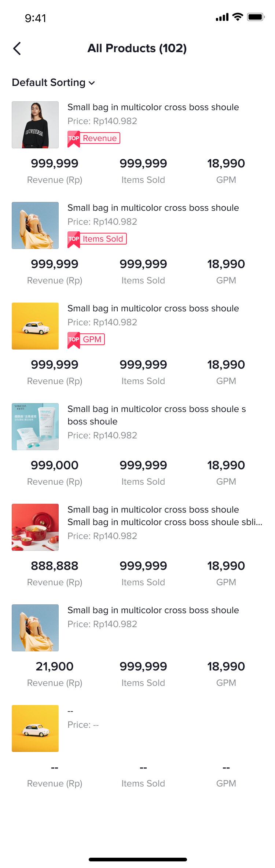Open the yellow car thumbnail with TOP GPM
Screen dimensions: 275x868
click(x=35, y=326)
